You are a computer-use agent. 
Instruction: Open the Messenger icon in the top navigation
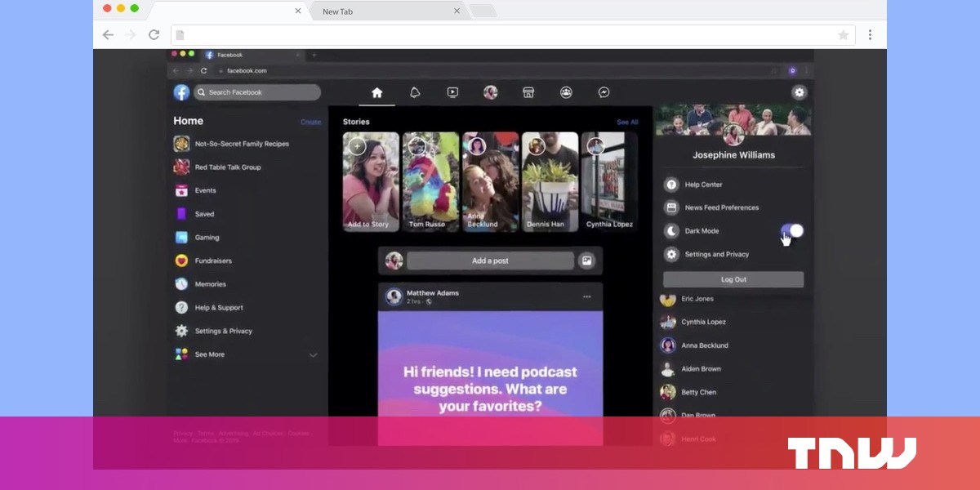pos(604,92)
